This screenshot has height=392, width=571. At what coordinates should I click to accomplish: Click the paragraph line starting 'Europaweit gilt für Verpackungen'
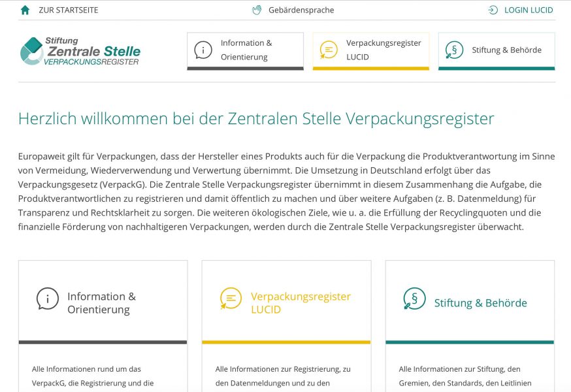tap(287, 157)
